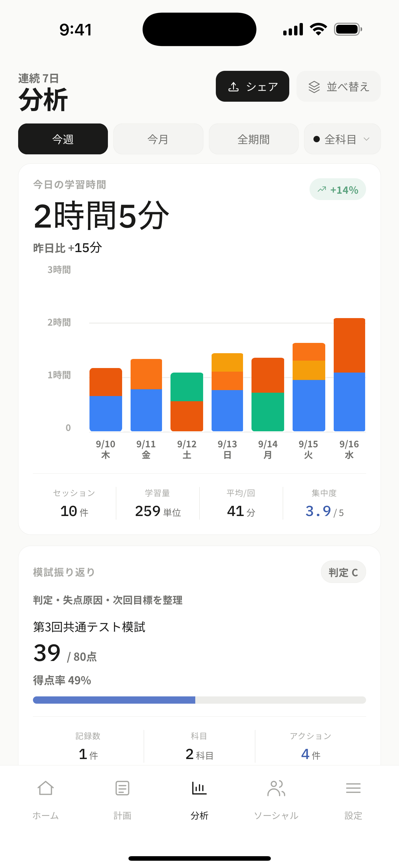The height and width of the screenshot is (868, 399).
Task: Check the Wi-Fi status icon
Action: click(x=318, y=29)
